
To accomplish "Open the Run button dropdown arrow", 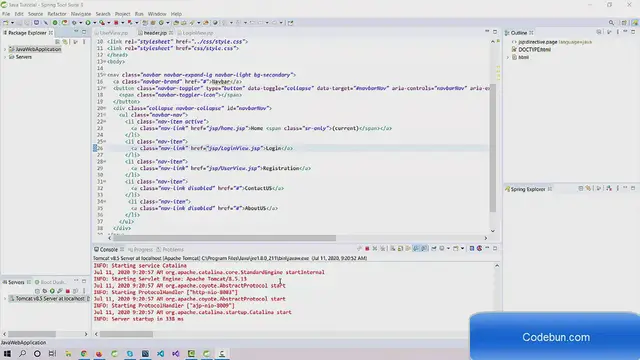I will 94,23.
